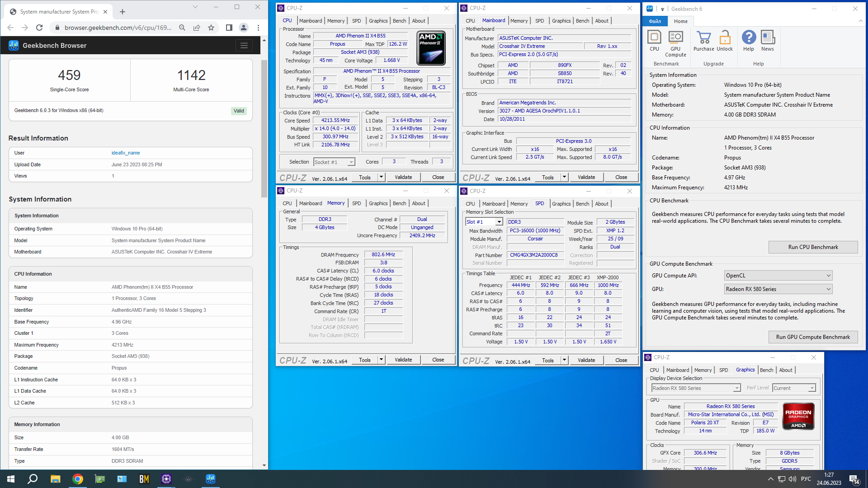Click Validate in the SPD CPU-Z window

pos(586,360)
